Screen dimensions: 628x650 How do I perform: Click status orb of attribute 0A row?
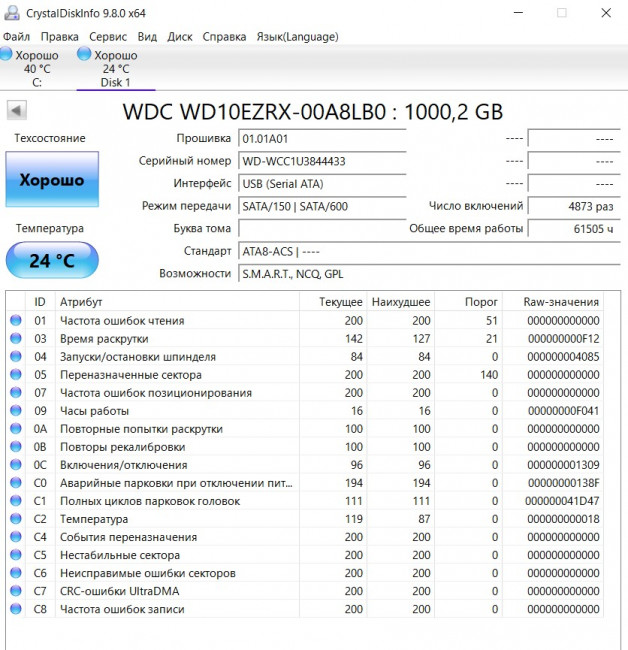pyautogui.click(x=16, y=428)
